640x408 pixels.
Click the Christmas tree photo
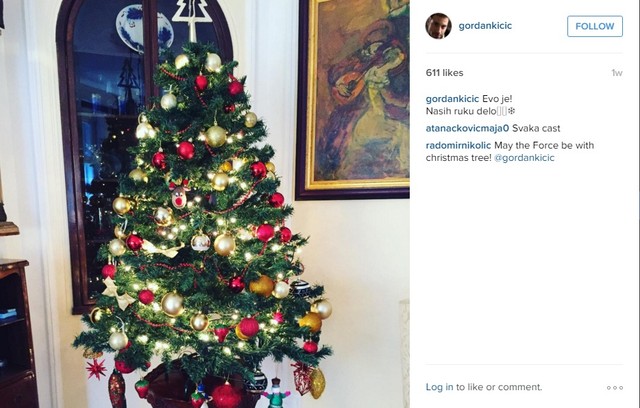pyautogui.click(x=204, y=204)
